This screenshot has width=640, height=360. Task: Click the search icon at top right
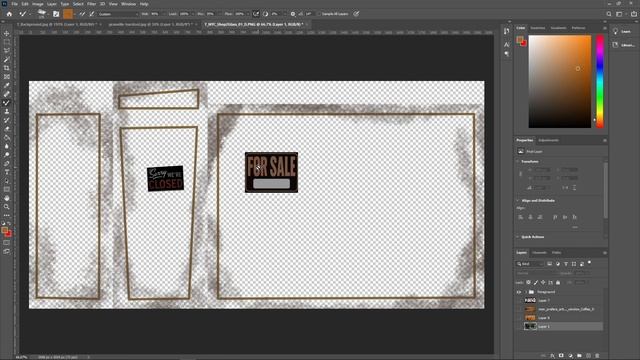point(609,14)
